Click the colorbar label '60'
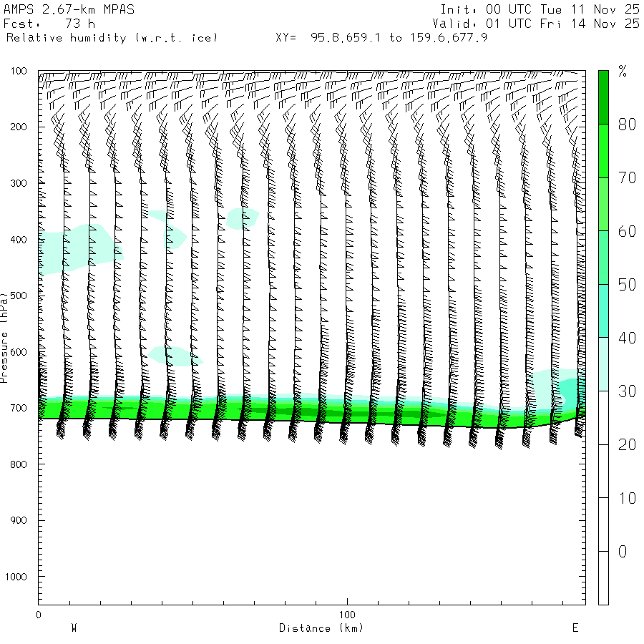 [x=627, y=232]
